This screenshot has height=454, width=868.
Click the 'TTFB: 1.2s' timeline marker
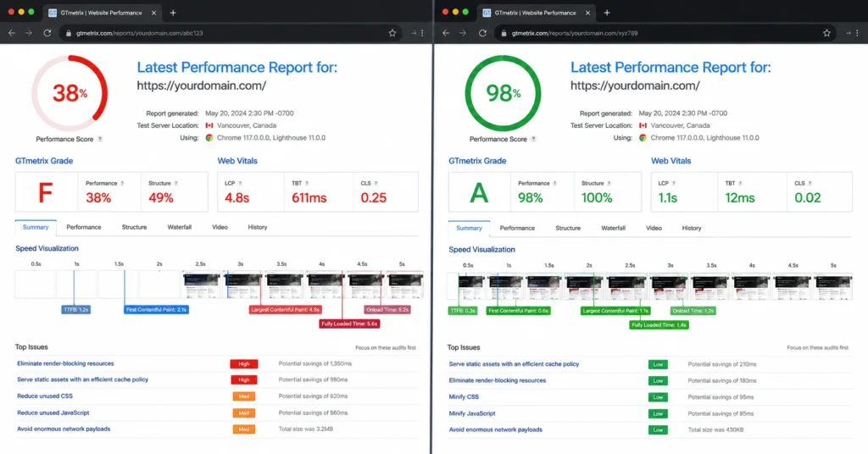click(x=75, y=310)
